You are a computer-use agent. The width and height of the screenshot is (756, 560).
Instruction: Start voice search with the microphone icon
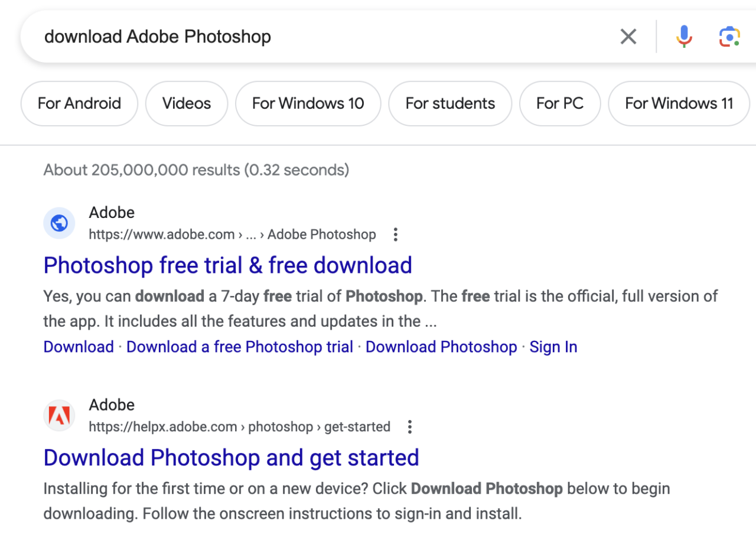(x=684, y=37)
